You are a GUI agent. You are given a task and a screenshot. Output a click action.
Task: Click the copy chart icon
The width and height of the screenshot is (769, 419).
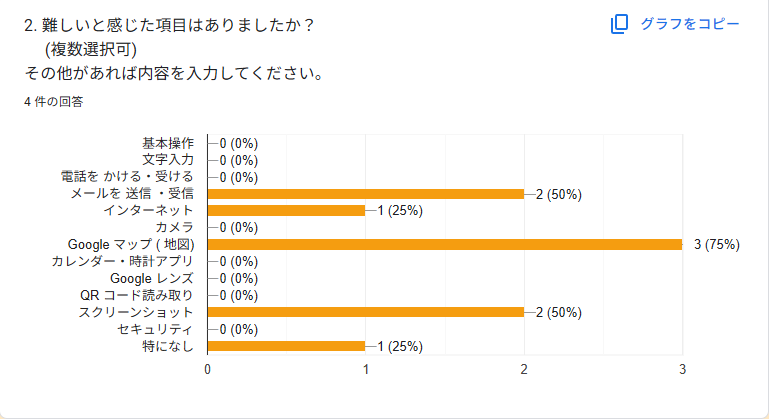[619, 24]
